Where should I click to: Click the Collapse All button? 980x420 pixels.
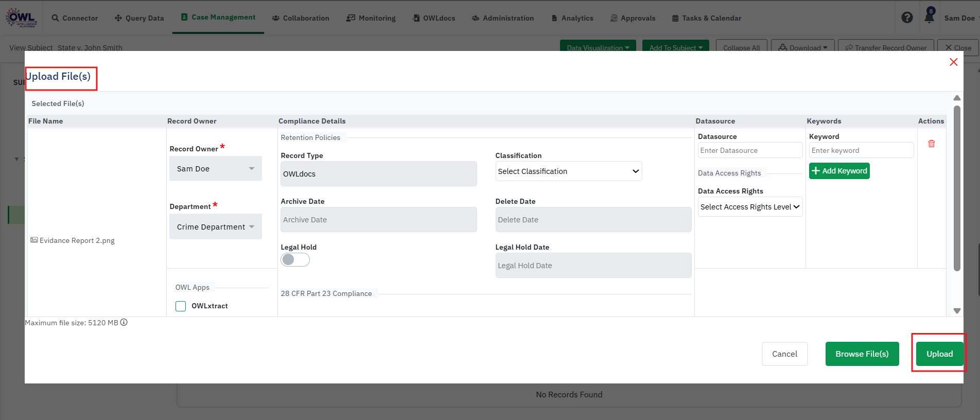point(742,47)
